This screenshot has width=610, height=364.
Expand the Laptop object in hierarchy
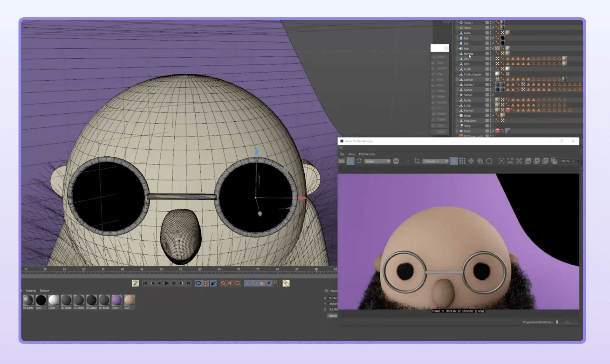click(457, 79)
